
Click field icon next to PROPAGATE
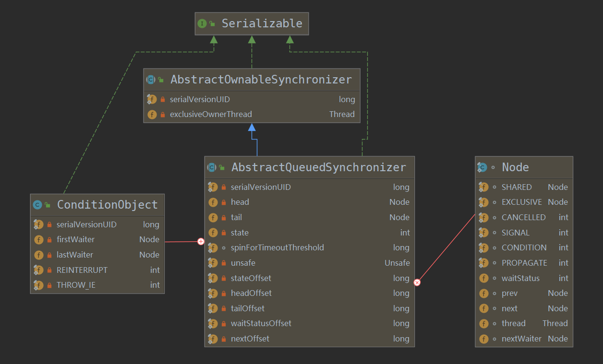[x=483, y=263]
